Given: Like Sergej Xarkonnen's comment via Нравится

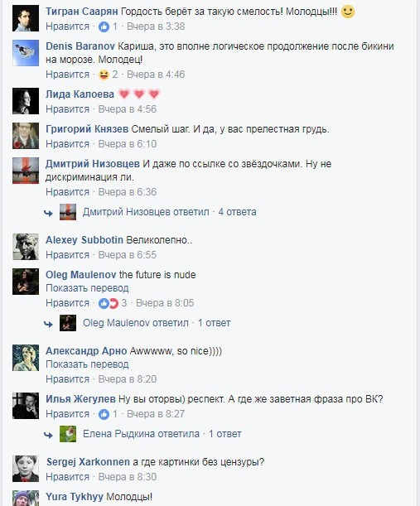Looking at the screenshot, I should tap(67, 477).
